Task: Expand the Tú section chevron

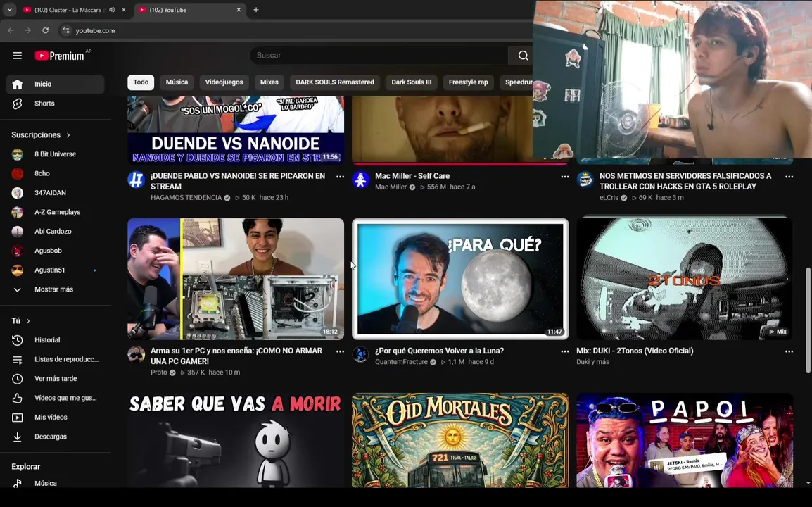Action: [28, 321]
